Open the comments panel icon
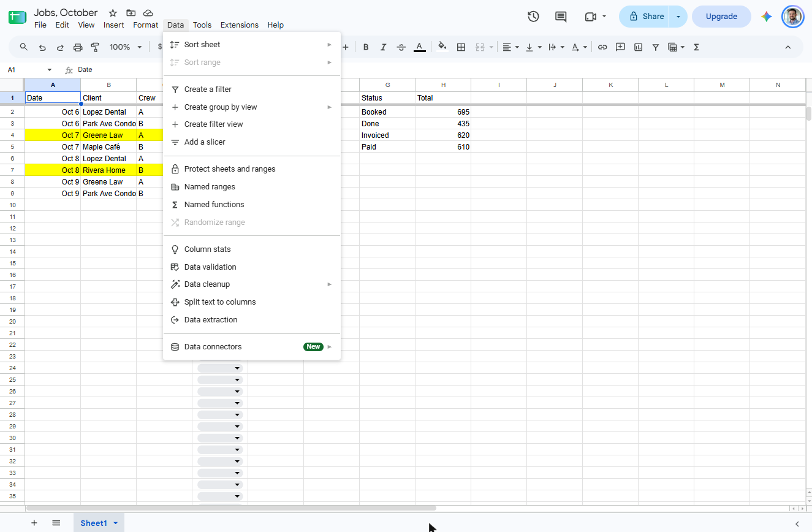812x532 pixels. pos(561,17)
